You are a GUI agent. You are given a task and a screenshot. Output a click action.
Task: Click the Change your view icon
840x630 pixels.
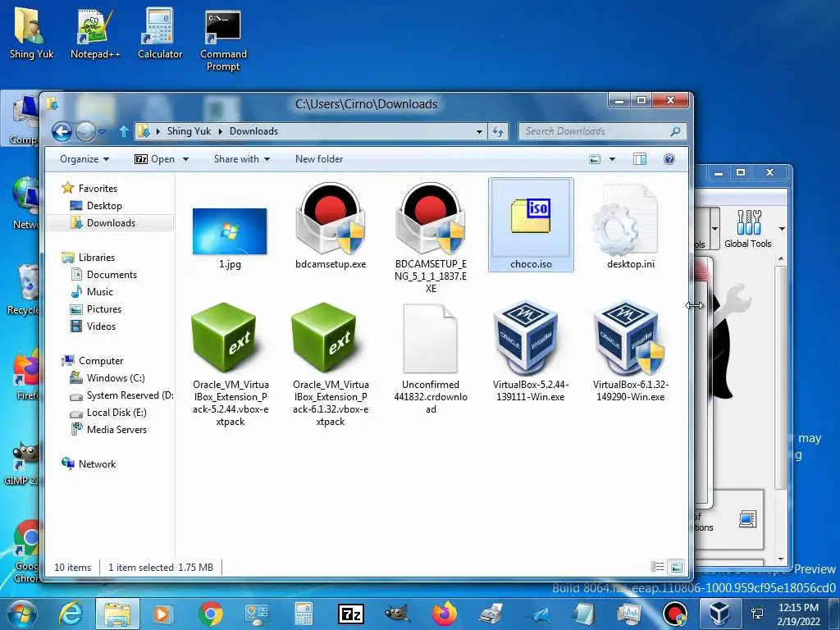tap(596, 159)
